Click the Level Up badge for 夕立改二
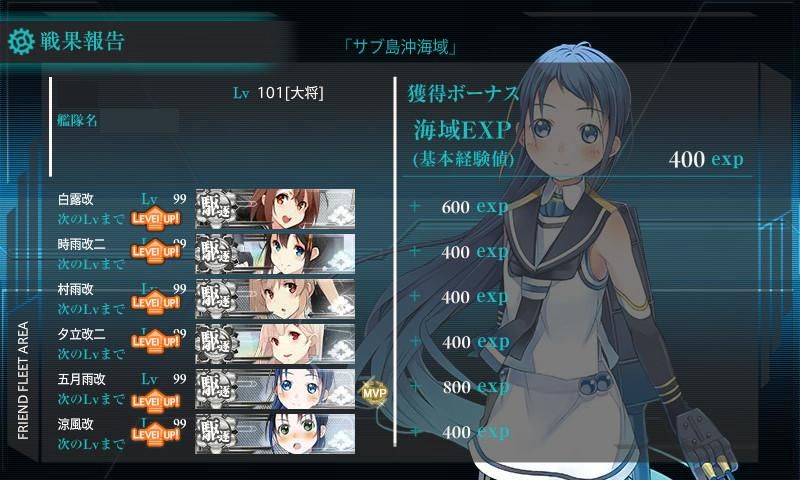Image resolution: width=800 pixels, height=480 pixels. (156, 341)
